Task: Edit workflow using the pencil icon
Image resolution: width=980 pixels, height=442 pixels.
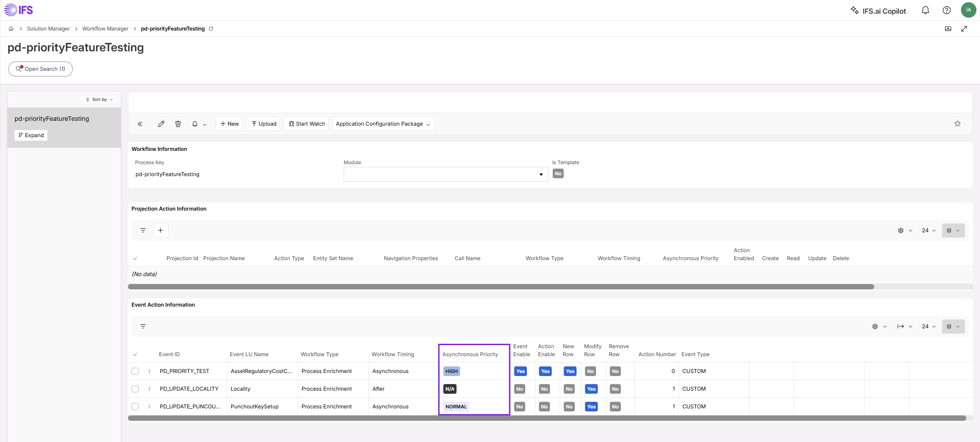Action: tap(161, 124)
